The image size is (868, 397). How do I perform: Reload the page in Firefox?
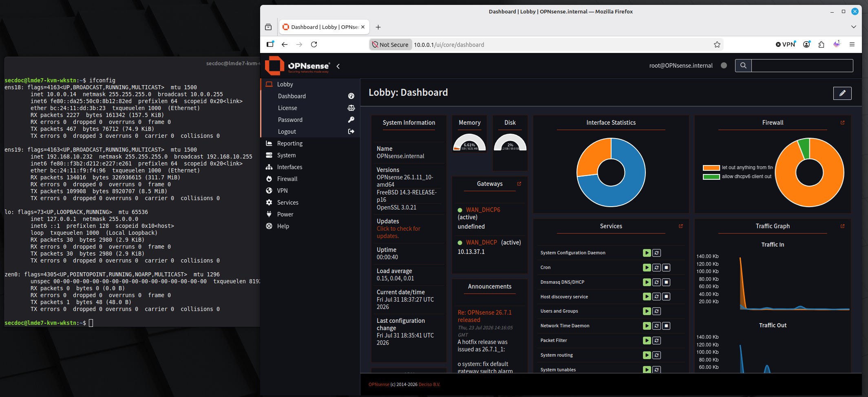pyautogui.click(x=314, y=44)
